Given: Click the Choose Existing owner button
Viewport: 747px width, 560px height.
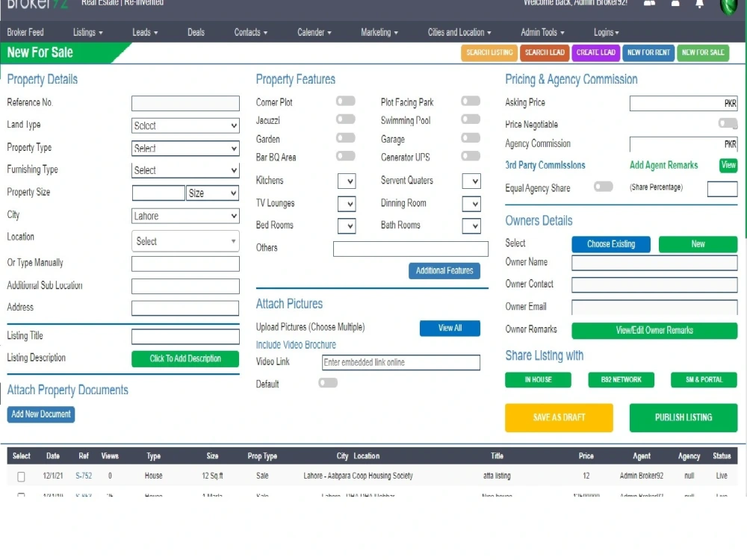Looking at the screenshot, I should click(x=611, y=244).
